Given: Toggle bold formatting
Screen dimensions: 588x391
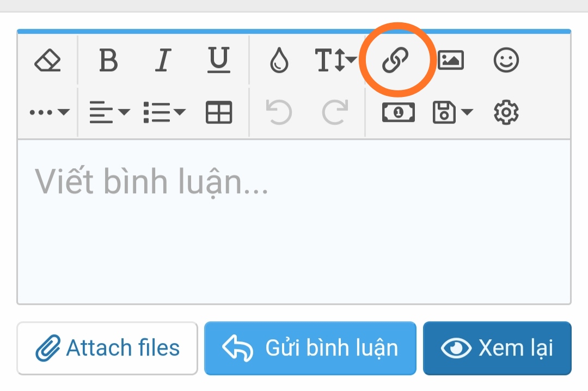Looking at the screenshot, I should click(109, 60).
